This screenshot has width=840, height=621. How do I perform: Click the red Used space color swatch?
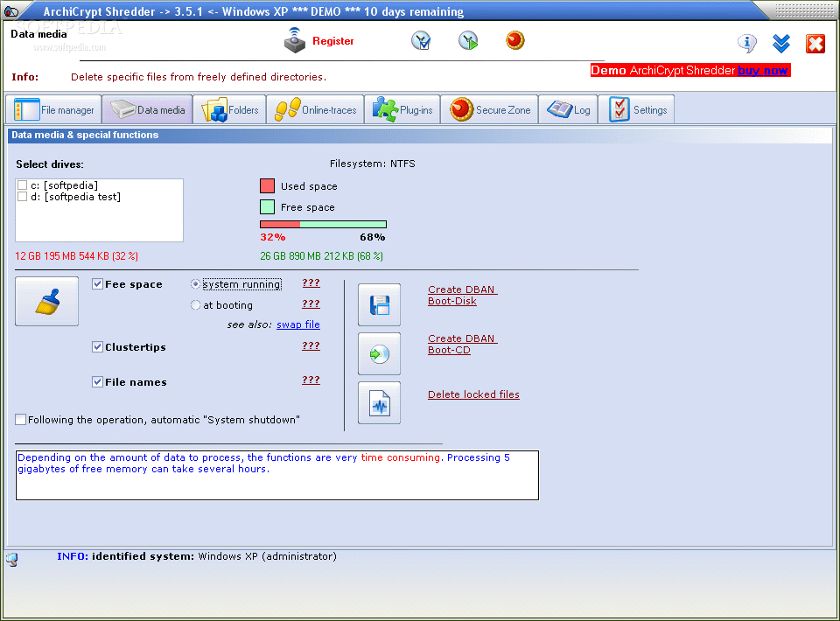point(267,185)
